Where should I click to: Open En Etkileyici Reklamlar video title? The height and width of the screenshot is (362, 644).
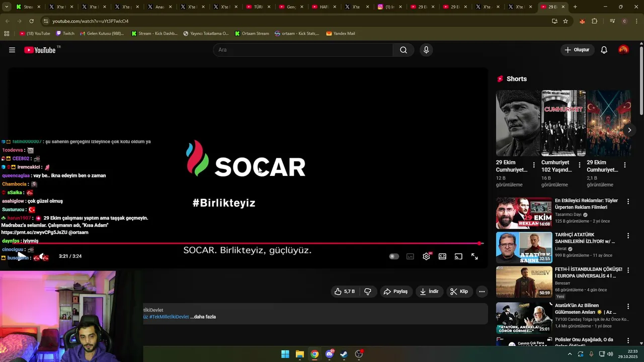[x=586, y=204]
